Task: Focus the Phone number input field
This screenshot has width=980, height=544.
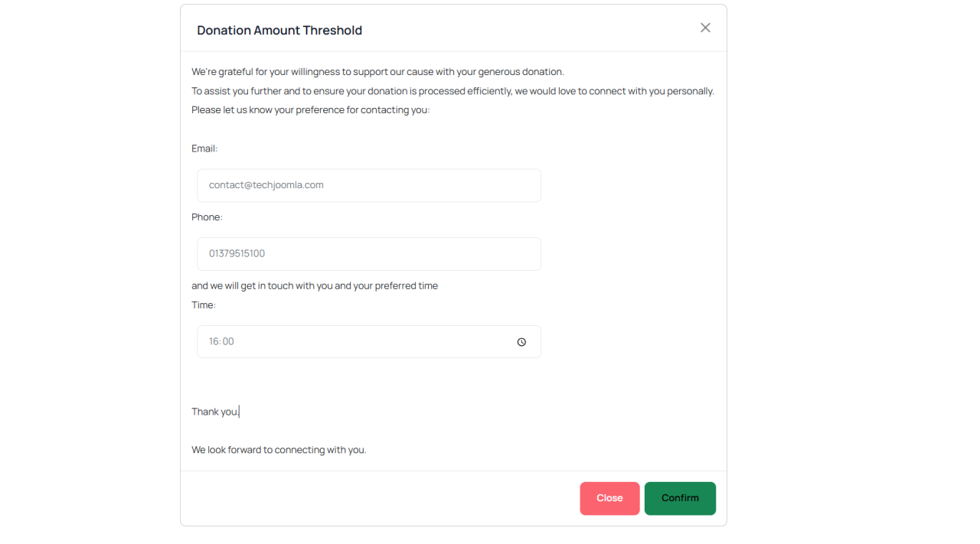Action: [x=368, y=254]
